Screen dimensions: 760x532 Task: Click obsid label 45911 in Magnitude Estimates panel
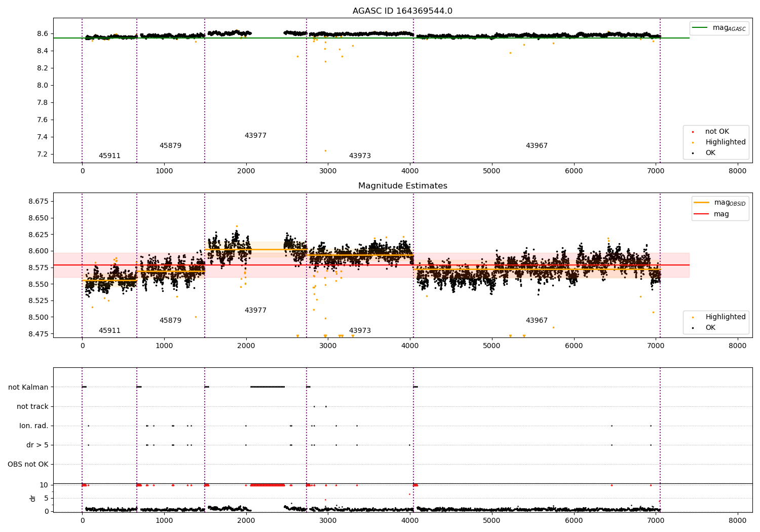[x=109, y=331]
